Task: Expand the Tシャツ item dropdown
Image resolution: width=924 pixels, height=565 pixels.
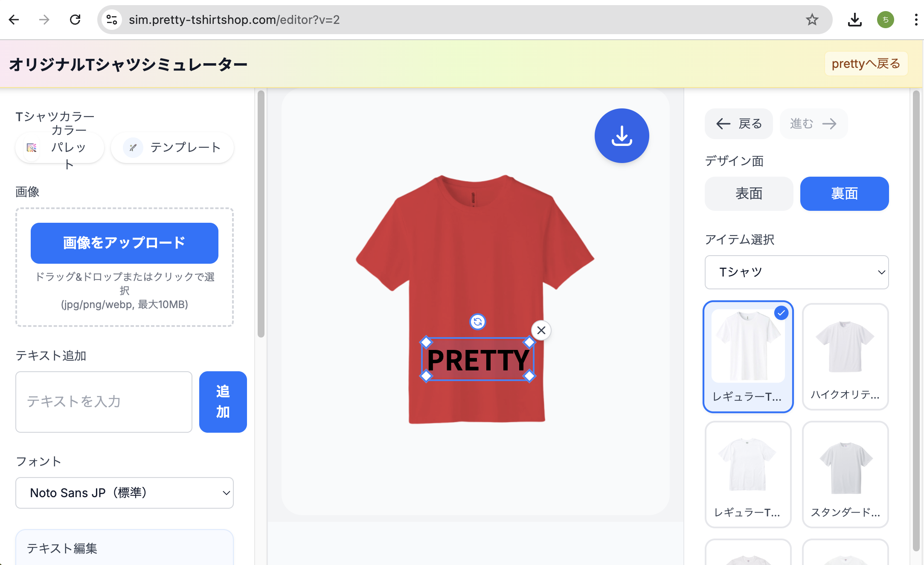Action: 796,272
